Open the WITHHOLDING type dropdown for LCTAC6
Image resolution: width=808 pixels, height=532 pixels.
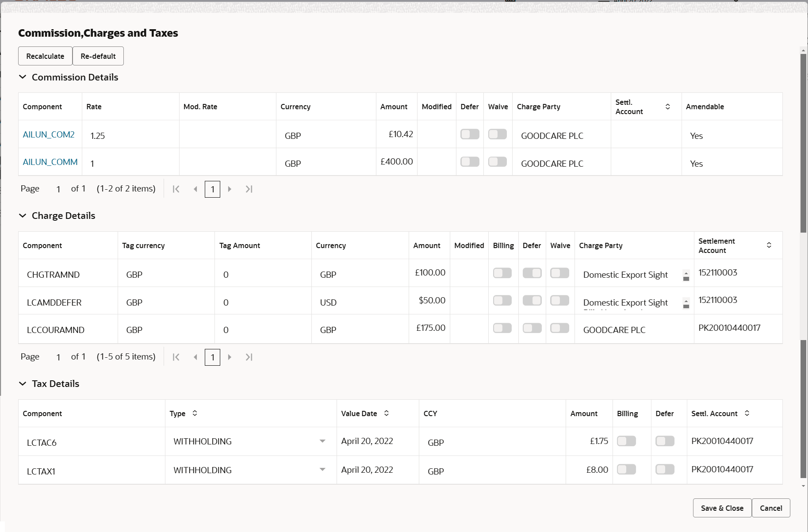(322, 441)
